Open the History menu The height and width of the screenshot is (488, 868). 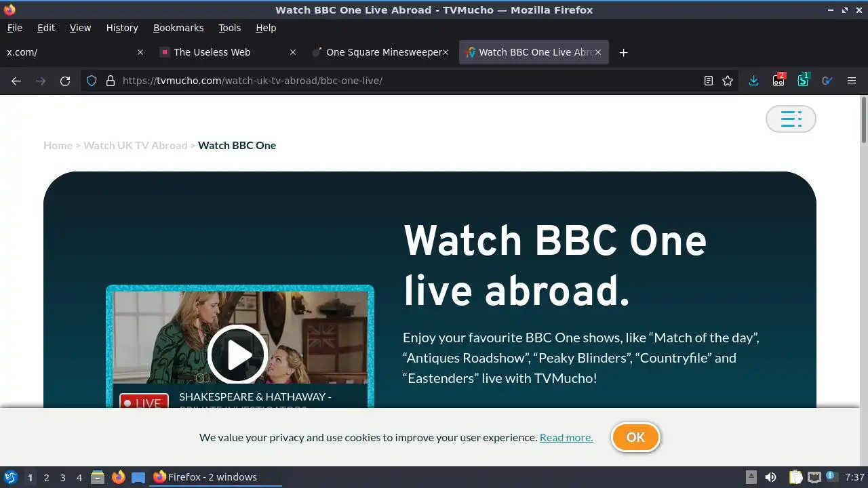pos(122,28)
